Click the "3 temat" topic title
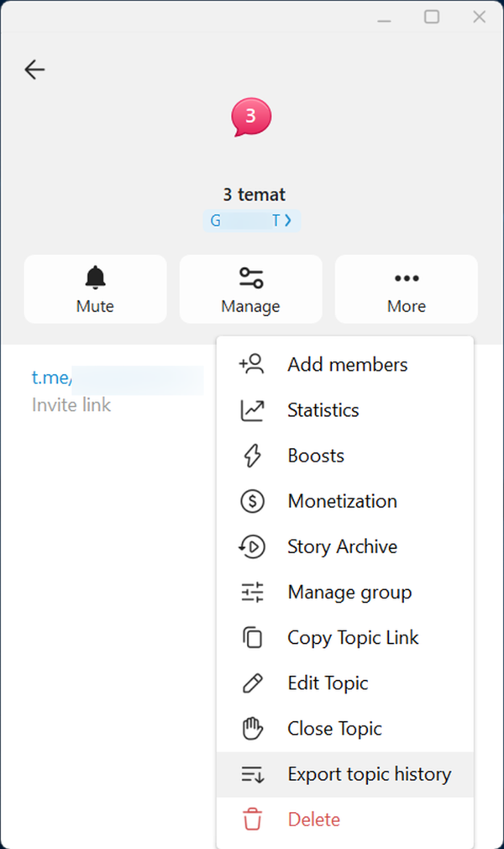504x849 pixels. [x=254, y=195]
